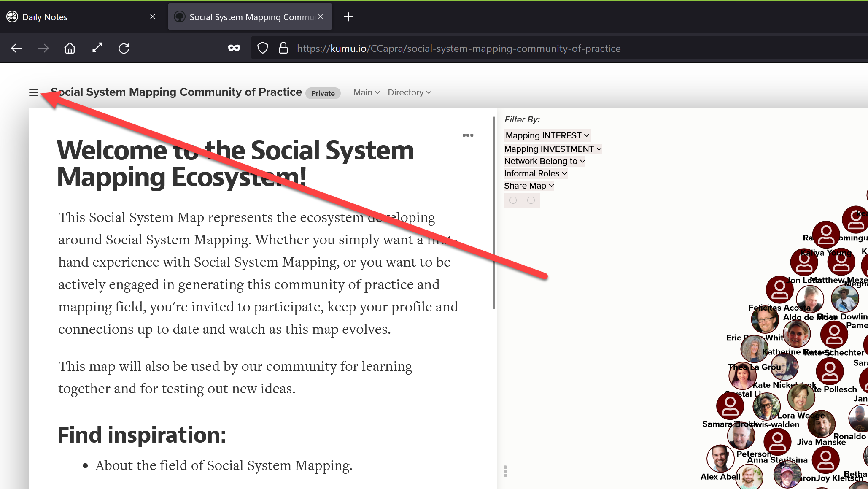Image resolution: width=868 pixels, height=489 pixels.
Task: Open the hamburger menu icon
Action: point(34,92)
